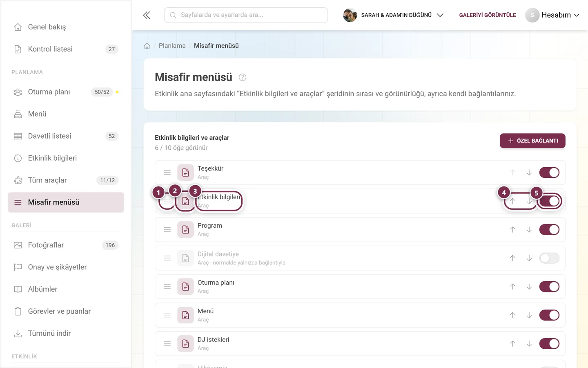Toggle DJ istekleri visibility switch

point(549,344)
